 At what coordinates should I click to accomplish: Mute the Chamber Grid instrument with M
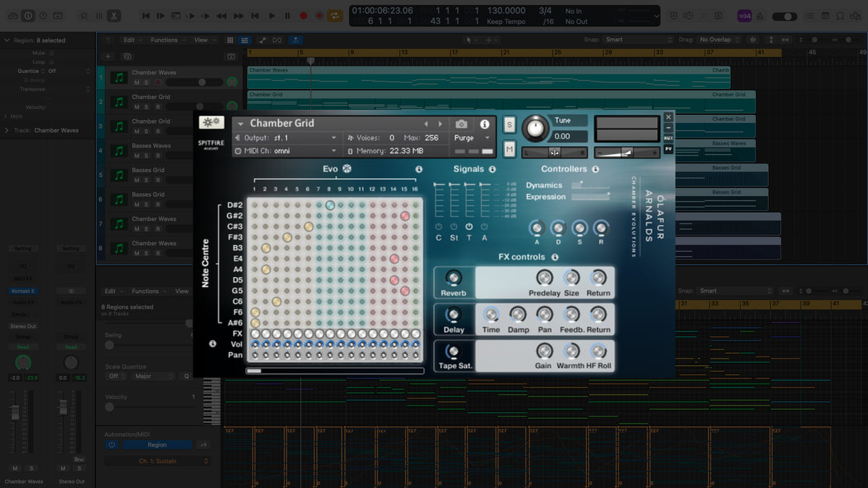coord(509,149)
